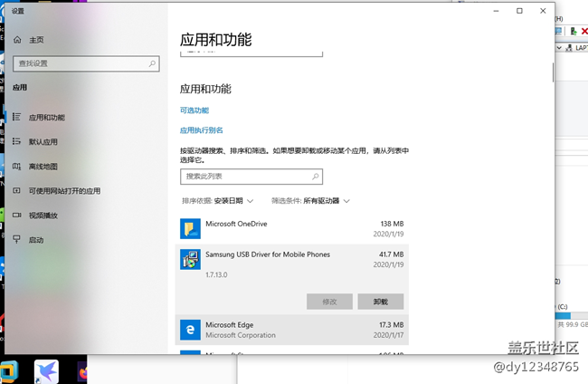Click the 视频播放 camera icon
The image size is (588, 384).
16,215
